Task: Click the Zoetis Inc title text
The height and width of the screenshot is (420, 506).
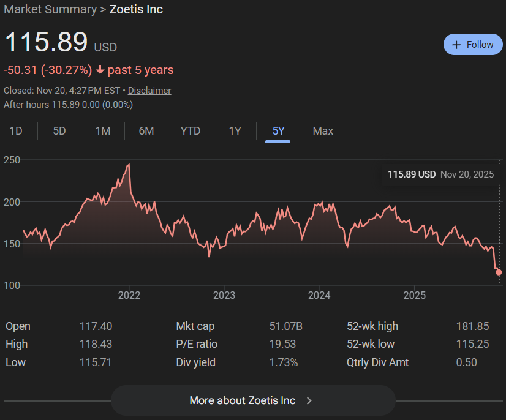Action: [136, 9]
